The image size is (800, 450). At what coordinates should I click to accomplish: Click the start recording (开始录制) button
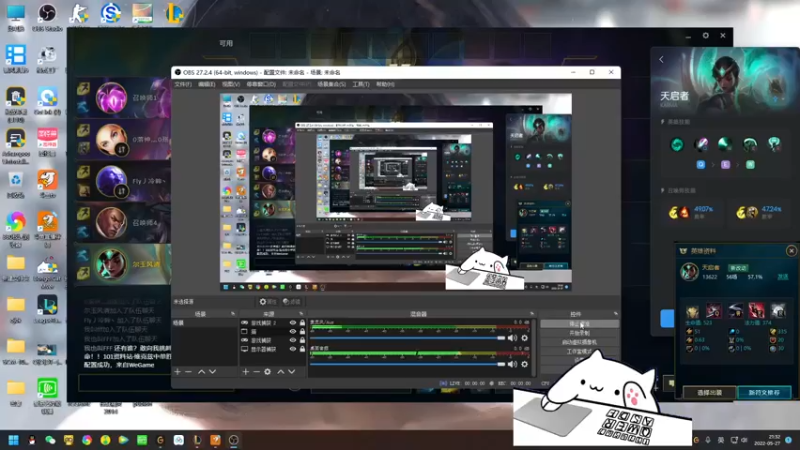(x=580, y=333)
